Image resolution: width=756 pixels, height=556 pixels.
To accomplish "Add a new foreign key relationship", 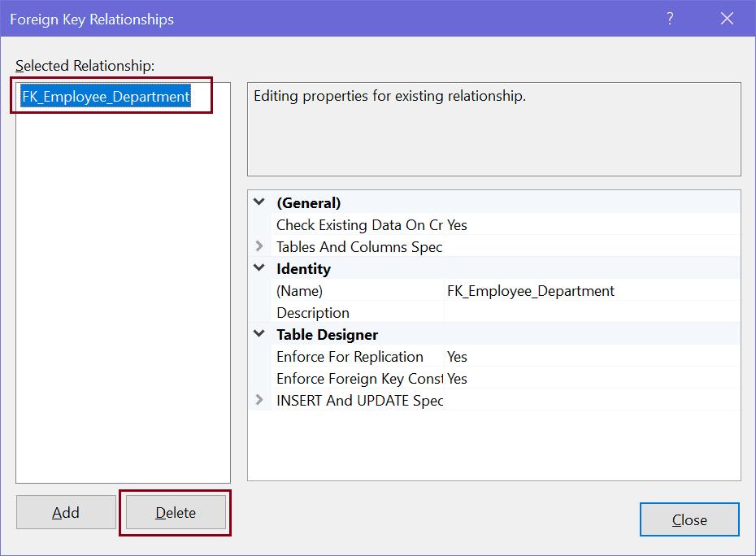I will pyautogui.click(x=66, y=512).
